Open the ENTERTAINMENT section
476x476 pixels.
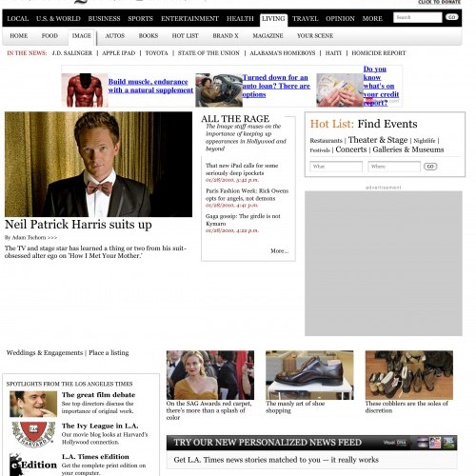tap(189, 19)
